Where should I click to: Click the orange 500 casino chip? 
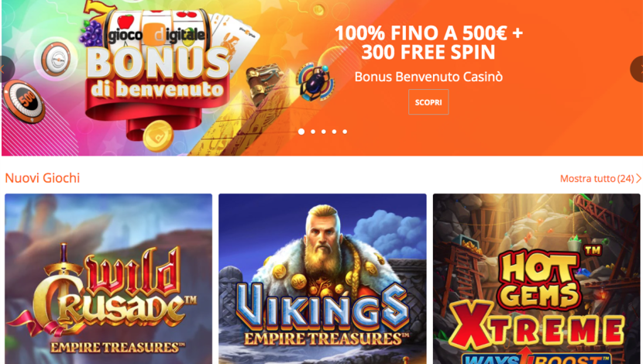click(24, 101)
